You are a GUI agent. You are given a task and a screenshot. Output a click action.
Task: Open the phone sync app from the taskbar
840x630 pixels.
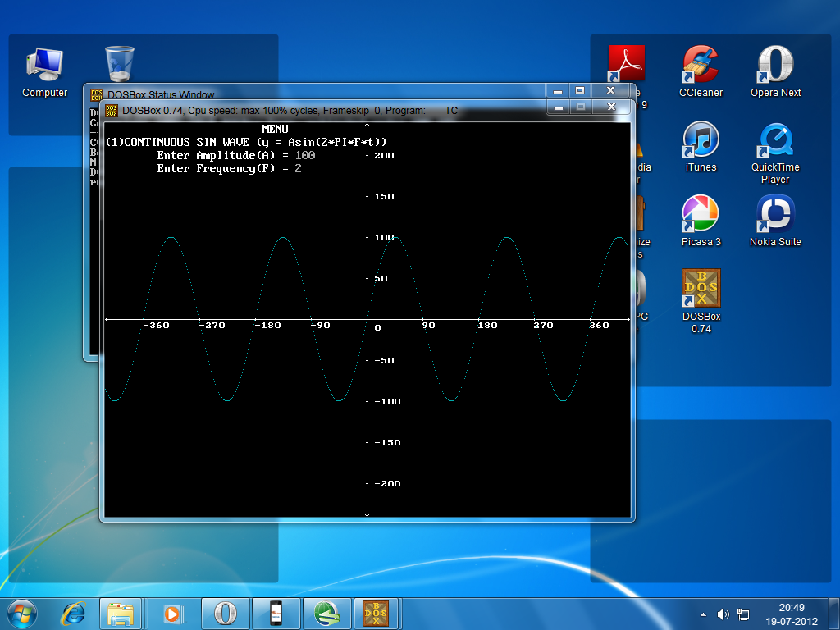pos(276,613)
